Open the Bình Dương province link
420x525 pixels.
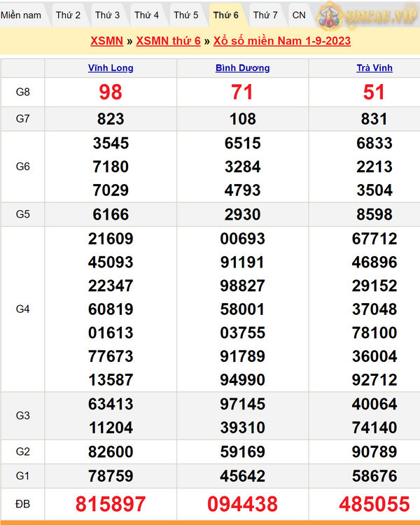pos(242,68)
